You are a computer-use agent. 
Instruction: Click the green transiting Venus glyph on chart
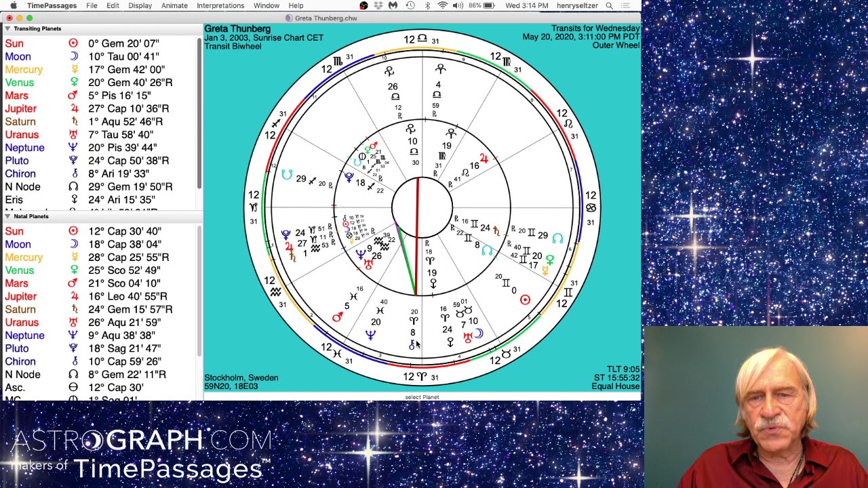pos(550,260)
